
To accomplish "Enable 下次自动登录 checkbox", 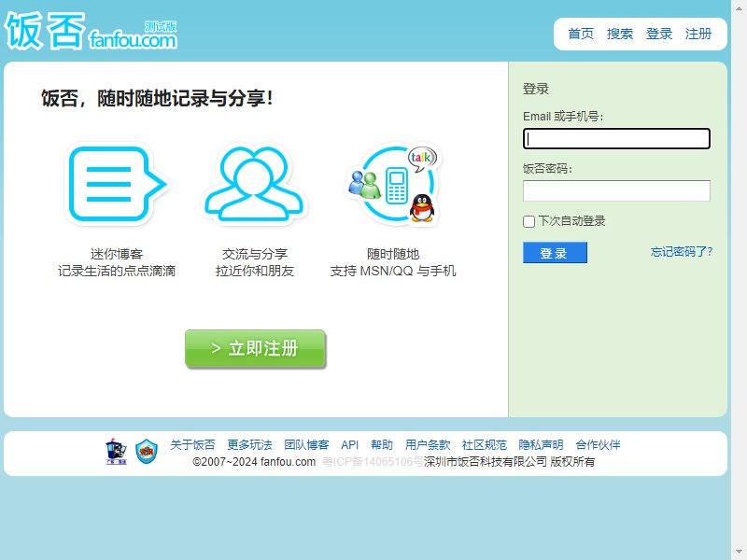I will (x=529, y=221).
